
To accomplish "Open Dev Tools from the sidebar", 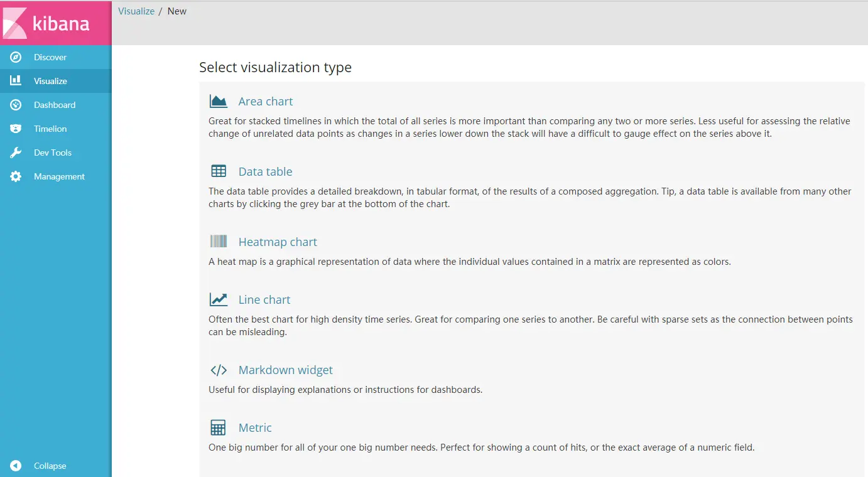I will coord(53,153).
